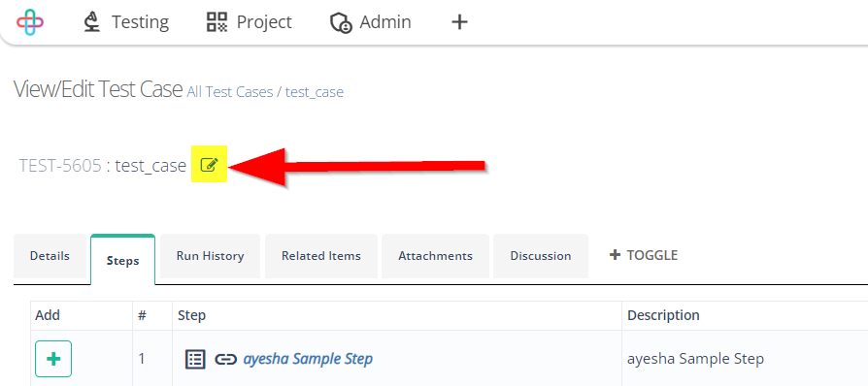Click the microscope Testing icon
This screenshot has height=386, width=868.
coord(92,22)
